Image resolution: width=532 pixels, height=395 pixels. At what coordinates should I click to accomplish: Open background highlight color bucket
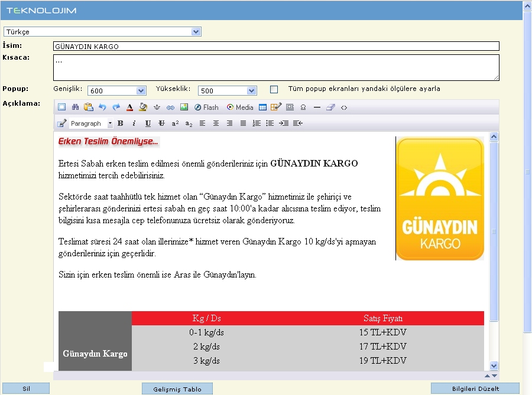pyautogui.click(x=143, y=107)
